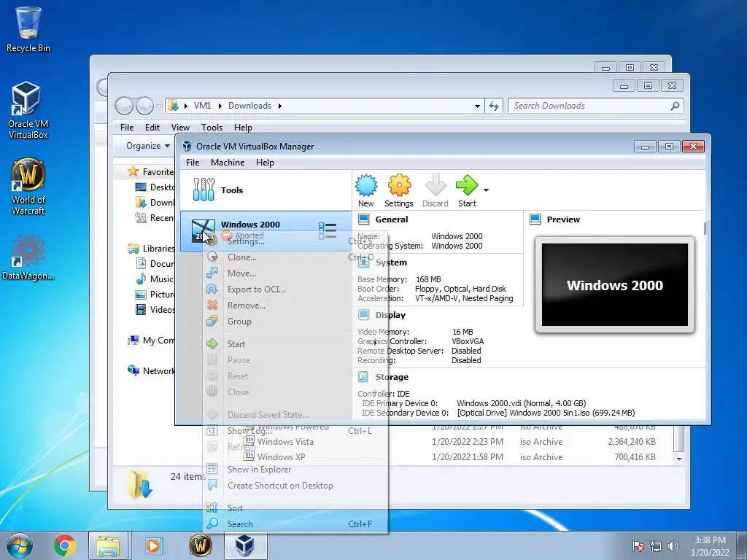This screenshot has width=747, height=560.
Task: Click the Windows 2000 preview thumbnail
Action: (x=614, y=285)
